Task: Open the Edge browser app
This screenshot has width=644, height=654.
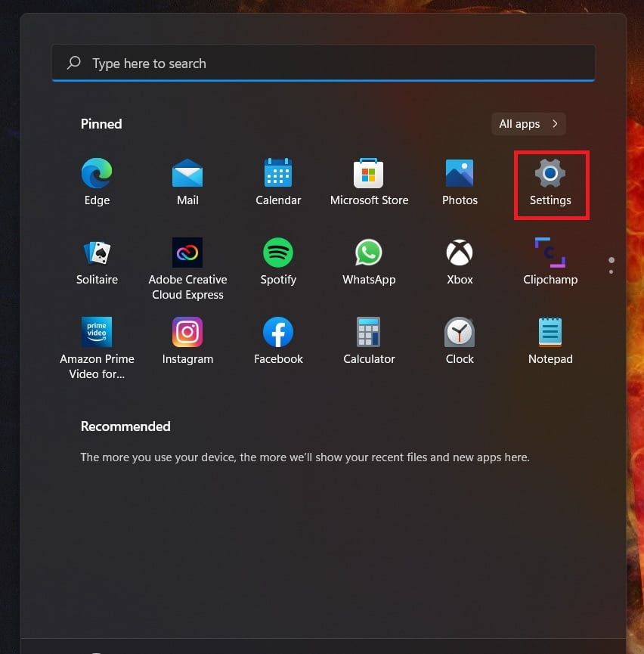Action: (x=97, y=182)
